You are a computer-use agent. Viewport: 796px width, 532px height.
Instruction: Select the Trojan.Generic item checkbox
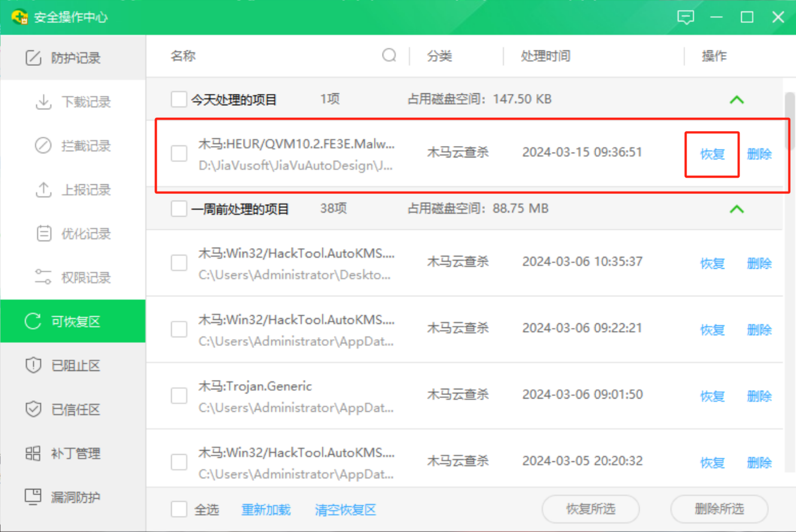(178, 396)
